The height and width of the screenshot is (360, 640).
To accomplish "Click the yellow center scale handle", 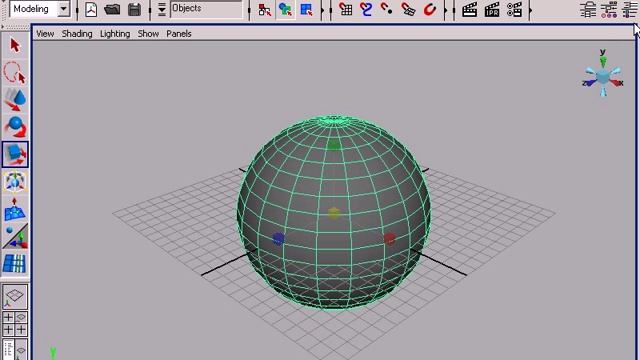I will pos(334,213).
